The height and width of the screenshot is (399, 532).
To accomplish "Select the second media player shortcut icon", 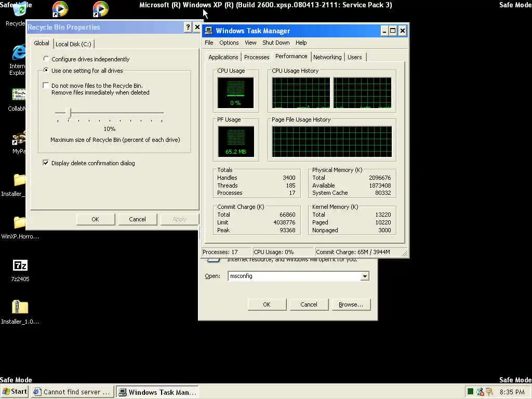I will click(x=101, y=9).
